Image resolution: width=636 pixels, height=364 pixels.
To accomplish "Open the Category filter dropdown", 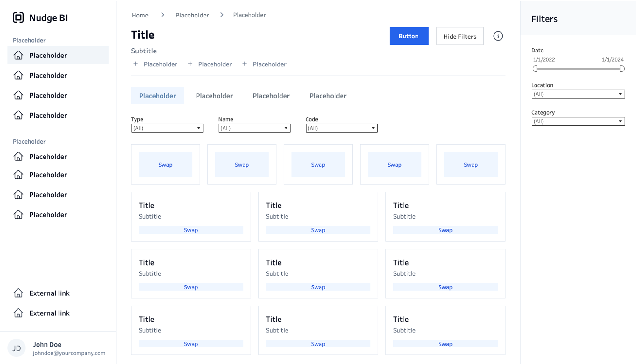I will point(578,121).
